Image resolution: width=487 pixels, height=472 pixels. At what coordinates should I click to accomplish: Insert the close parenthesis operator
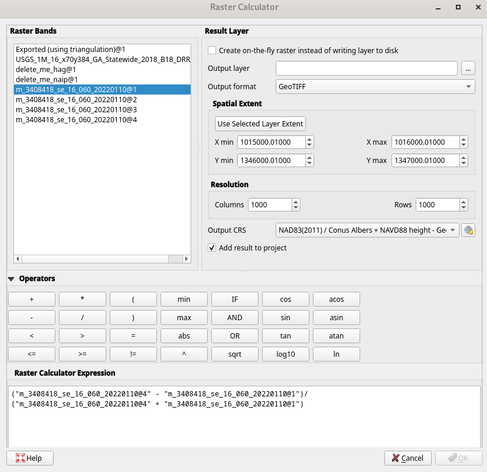tap(133, 318)
